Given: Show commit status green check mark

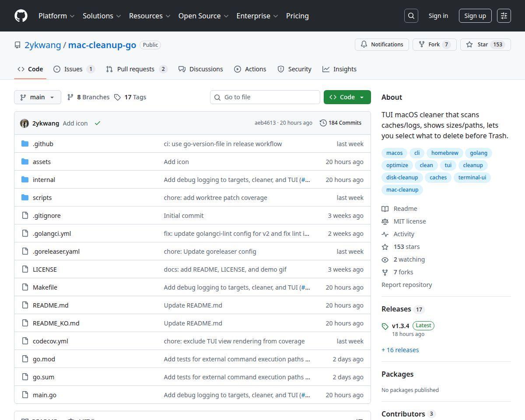Looking at the screenshot, I should pos(98,123).
